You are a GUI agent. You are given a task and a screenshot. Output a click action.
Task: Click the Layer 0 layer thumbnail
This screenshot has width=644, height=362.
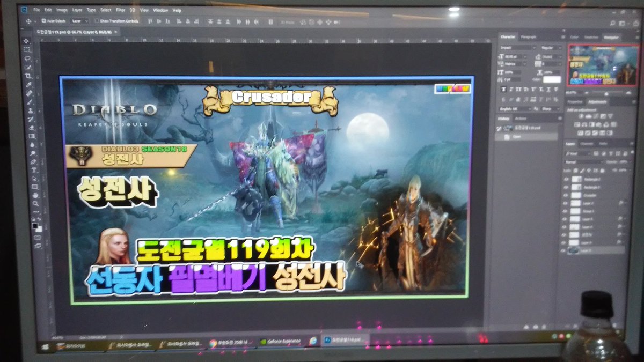[x=574, y=250]
